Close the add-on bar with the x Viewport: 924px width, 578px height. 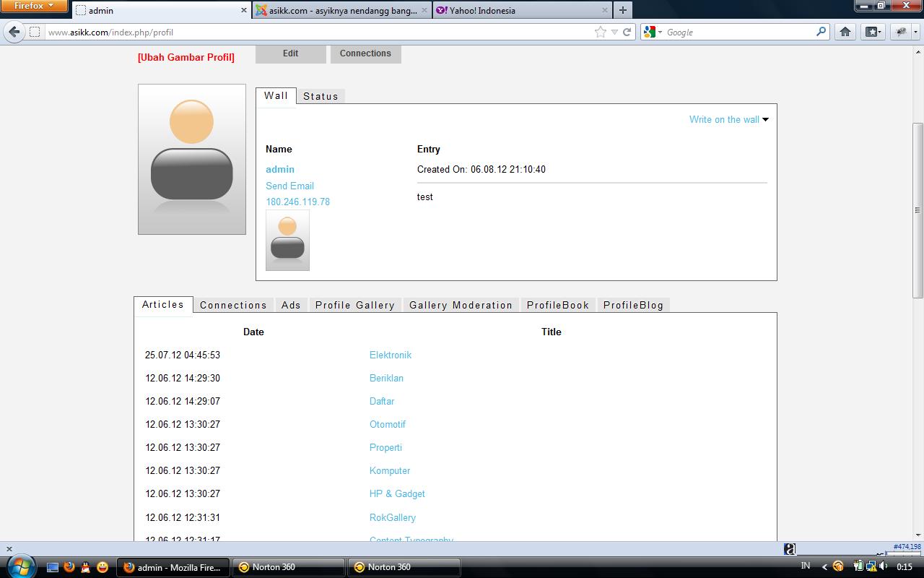point(9,549)
